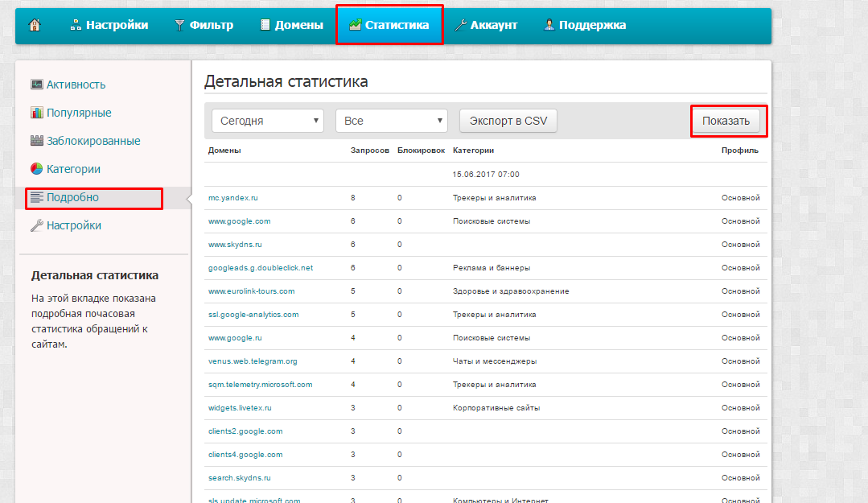Open venus.web.telegram.org domain link
Image resolution: width=868 pixels, height=503 pixels.
[x=253, y=361]
